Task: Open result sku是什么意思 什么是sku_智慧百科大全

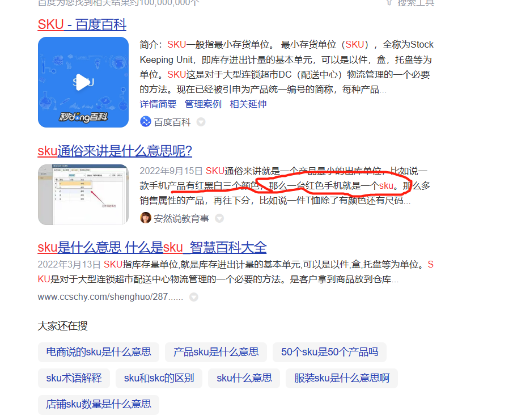Action: coord(152,247)
